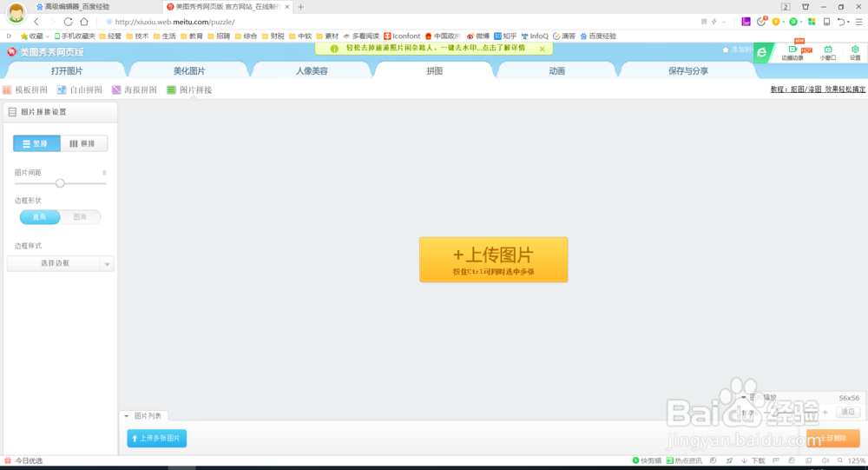Open the 选择边框 border style dropdown
The image size is (868, 470).
pos(61,263)
